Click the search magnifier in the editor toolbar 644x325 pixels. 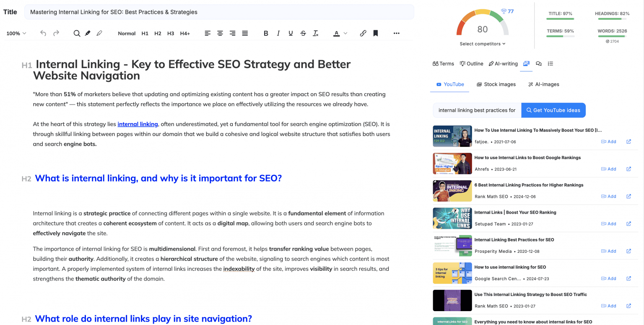[x=77, y=33]
